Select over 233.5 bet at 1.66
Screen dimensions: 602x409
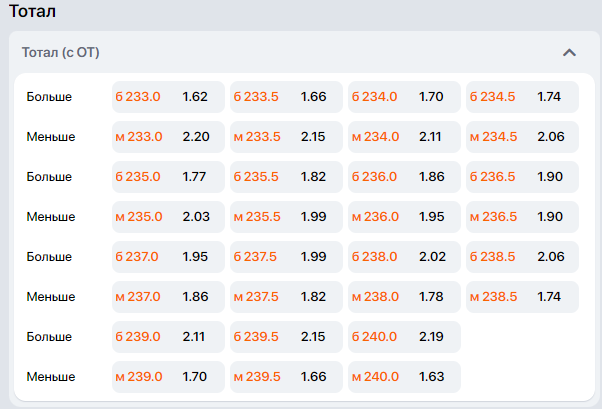tap(286, 97)
